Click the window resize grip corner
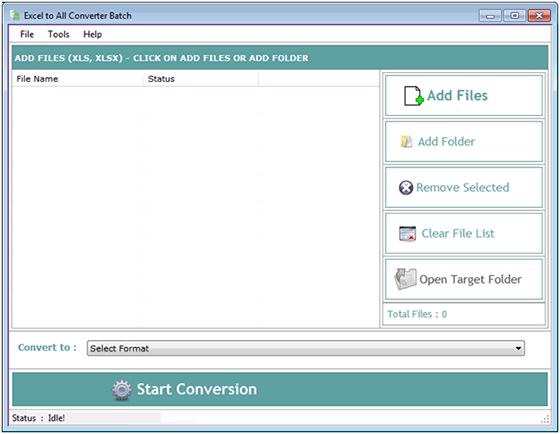This screenshot has height=434, width=560. (545, 419)
